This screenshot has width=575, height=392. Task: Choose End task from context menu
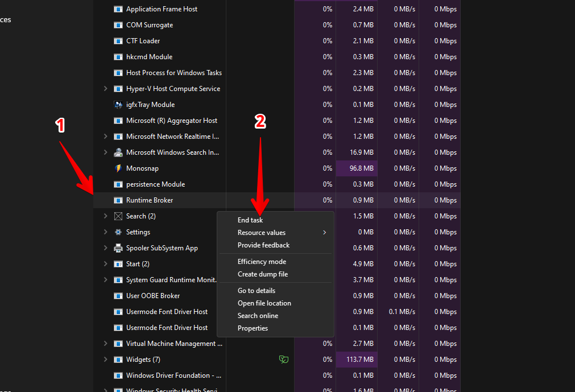pos(250,220)
